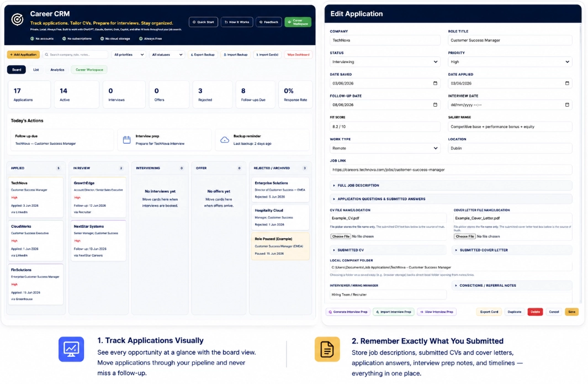Switch to the Analytics tab

click(57, 70)
